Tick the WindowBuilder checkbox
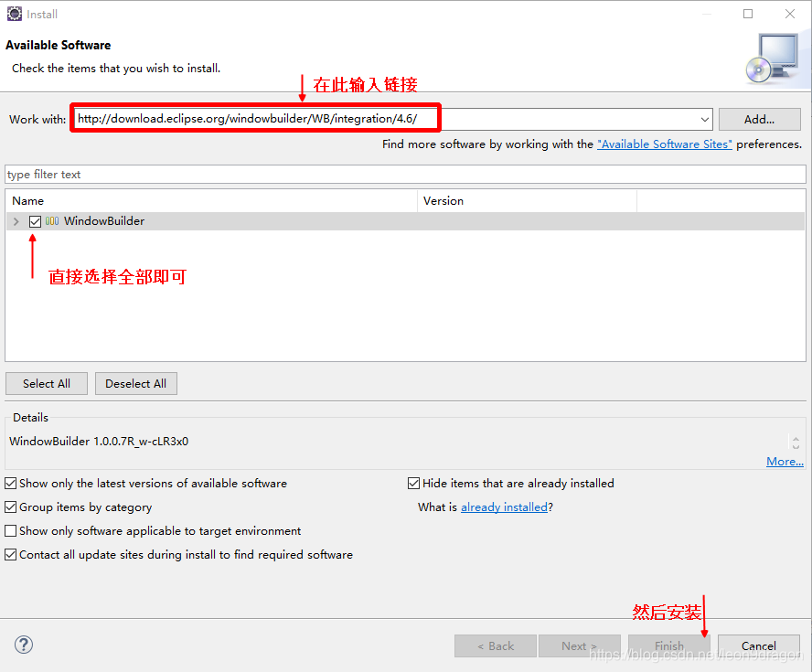The width and height of the screenshot is (812, 672). pos(36,221)
